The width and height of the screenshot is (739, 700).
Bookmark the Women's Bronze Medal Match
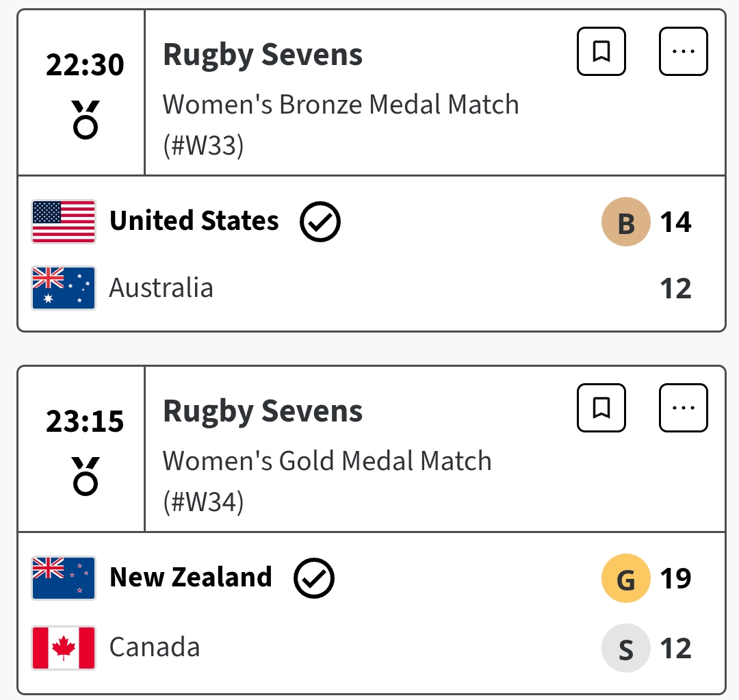[x=601, y=51]
